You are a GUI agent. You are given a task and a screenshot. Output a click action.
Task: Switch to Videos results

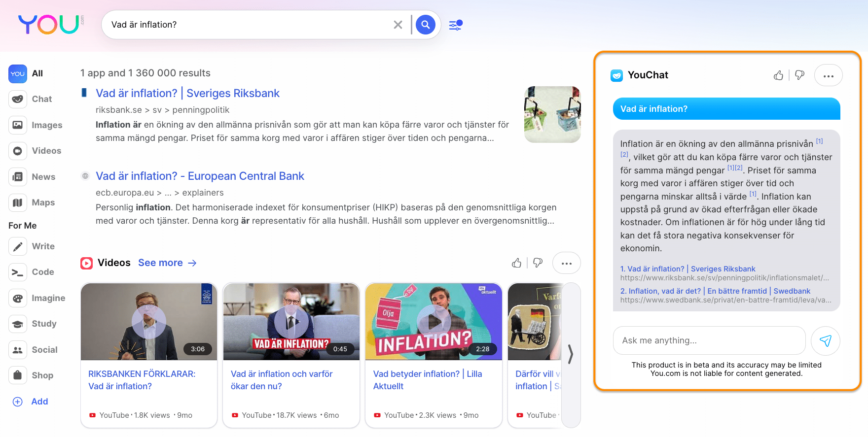tap(35, 151)
